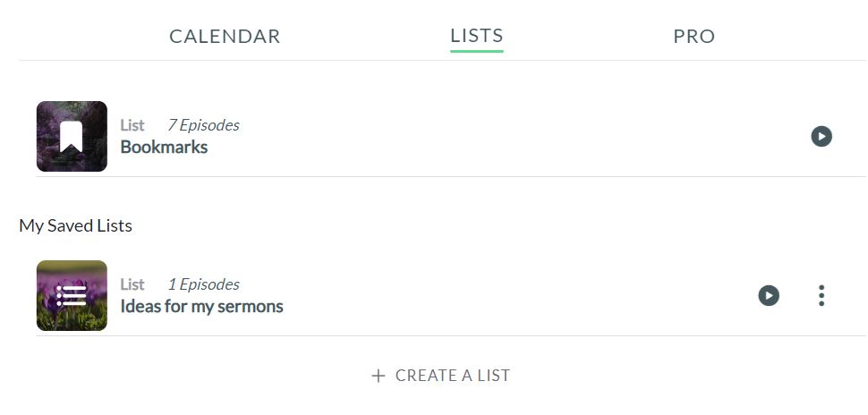Click the Bookmarks thumbnail with bookmark icon

click(x=72, y=136)
